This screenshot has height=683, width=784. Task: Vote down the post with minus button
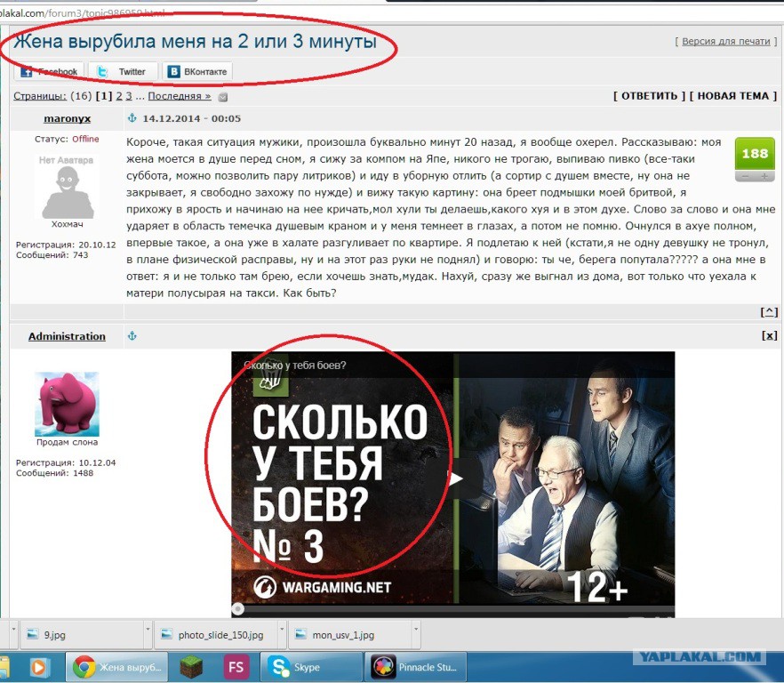(745, 176)
